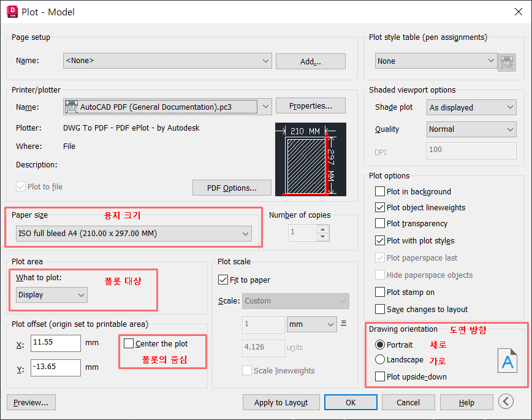Check Save changes to layout
Image resolution: width=532 pixels, height=420 pixels.
pyautogui.click(x=379, y=309)
